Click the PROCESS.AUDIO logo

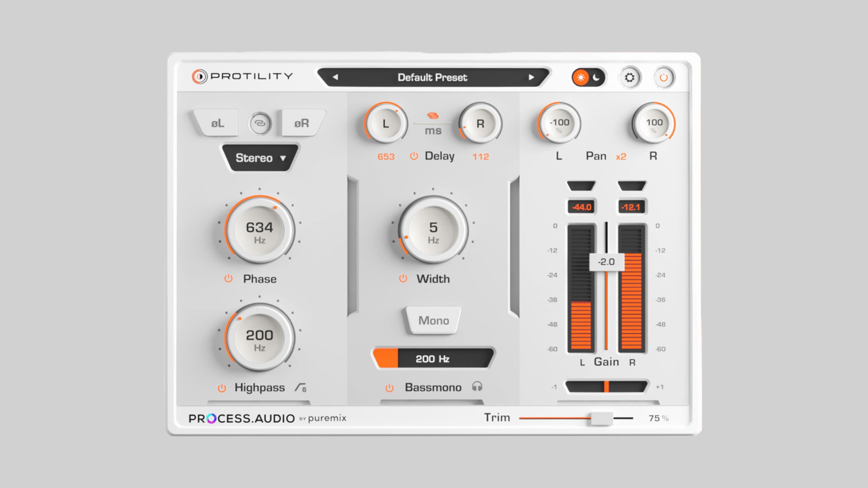(x=241, y=418)
